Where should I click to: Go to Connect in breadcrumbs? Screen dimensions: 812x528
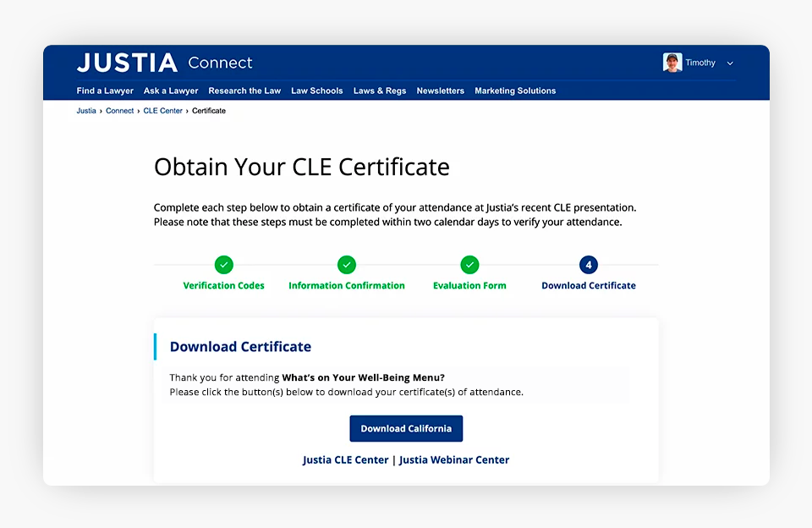coord(119,111)
